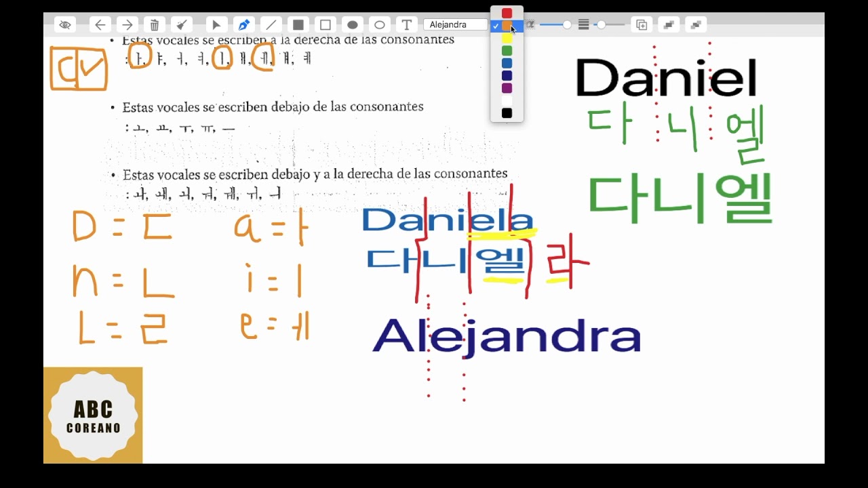868x488 pixels.
Task: Select the arrow pointer tool
Action: (216, 25)
